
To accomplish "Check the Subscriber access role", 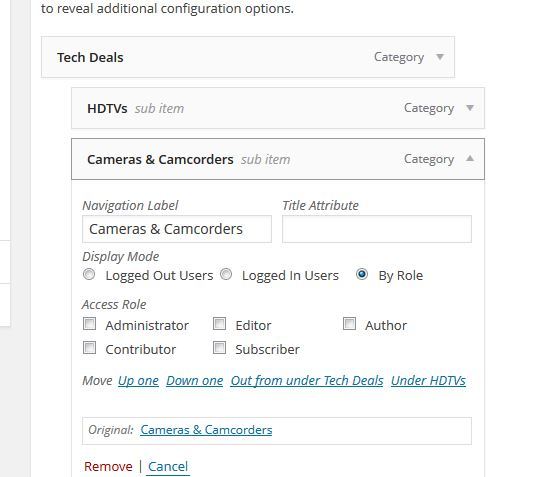I will click(219, 348).
